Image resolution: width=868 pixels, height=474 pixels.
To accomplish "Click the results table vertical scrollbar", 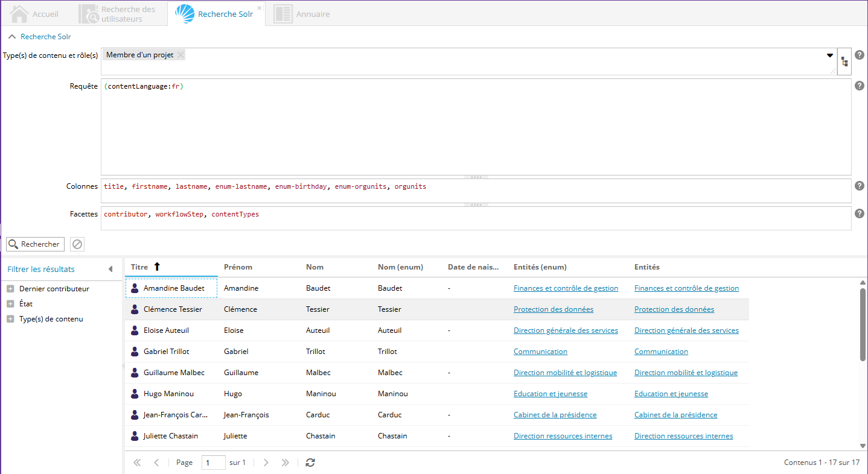I will click(x=863, y=324).
